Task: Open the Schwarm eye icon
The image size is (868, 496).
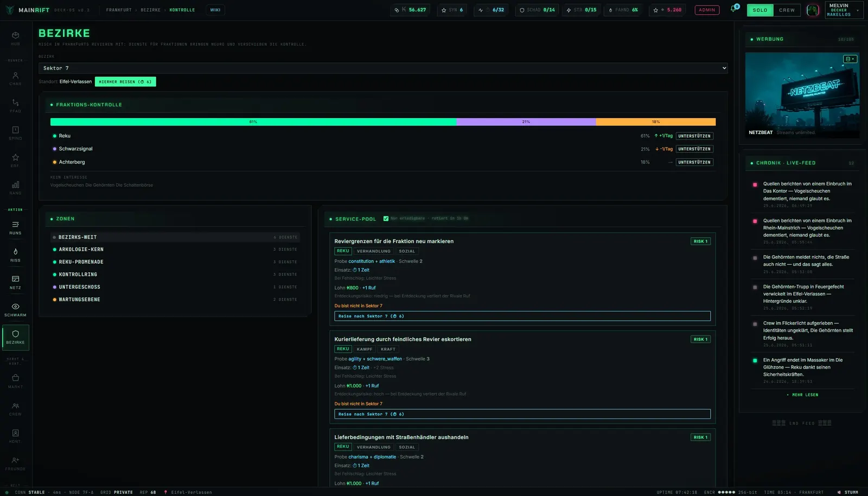Action: [15, 309]
